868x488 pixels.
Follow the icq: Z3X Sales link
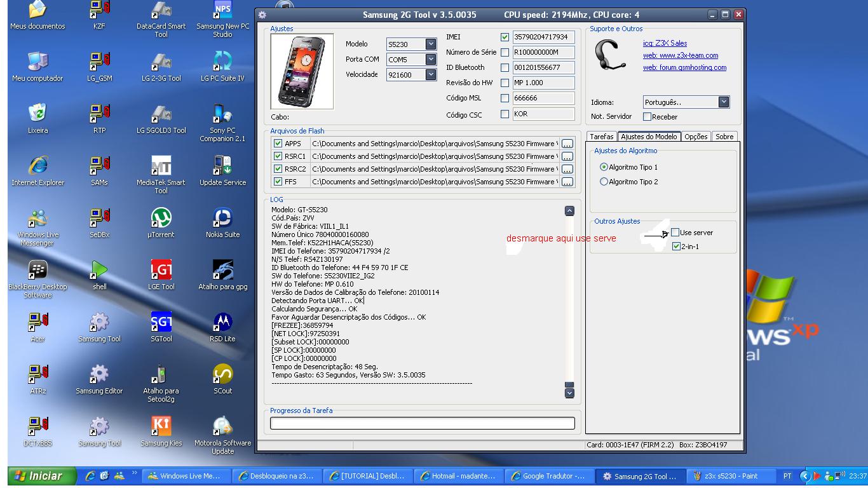pyautogui.click(x=665, y=43)
